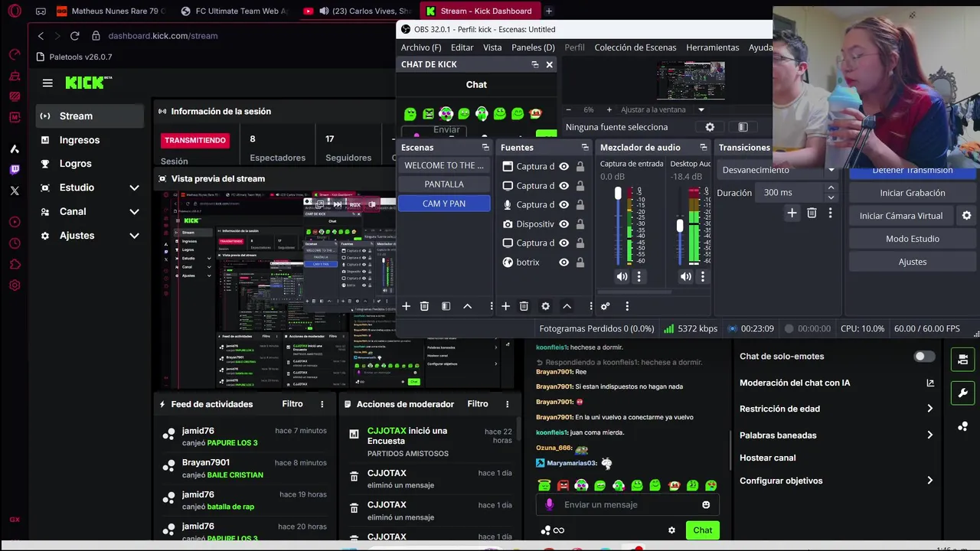Adjust Captura de entrada volume slider
Screen dimensions: 980x551
[x=618, y=194]
